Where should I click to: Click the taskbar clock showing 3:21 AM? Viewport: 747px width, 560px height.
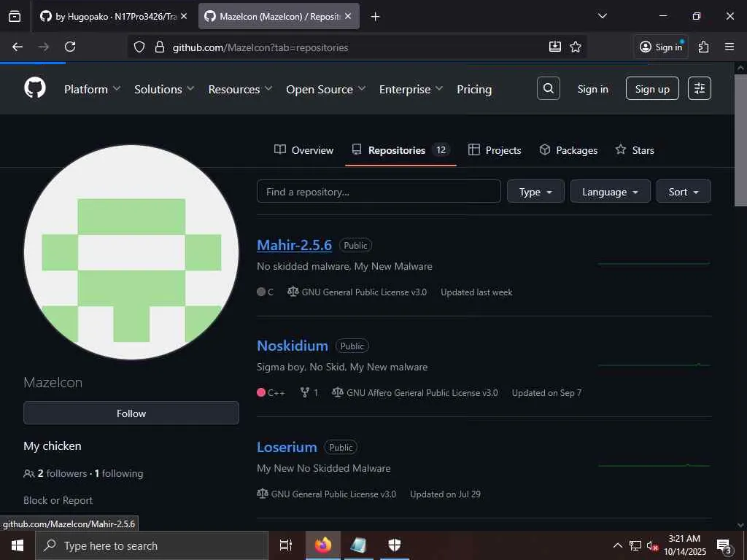(x=684, y=545)
